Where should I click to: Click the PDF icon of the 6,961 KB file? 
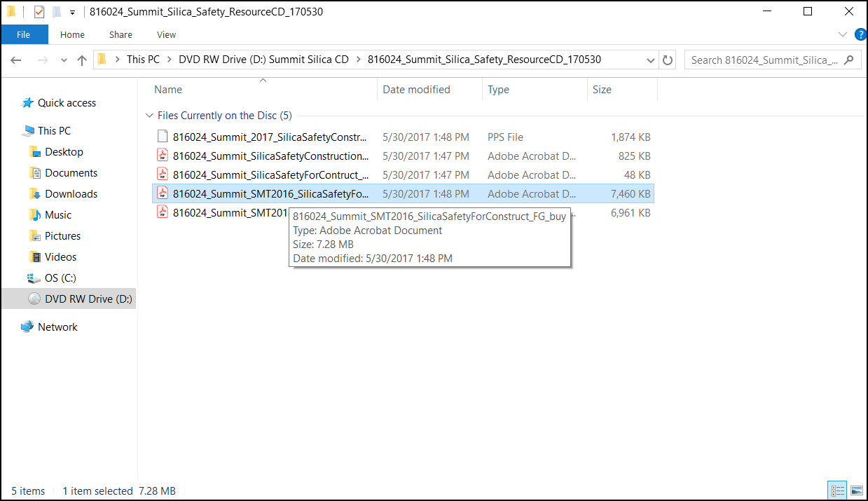(163, 212)
